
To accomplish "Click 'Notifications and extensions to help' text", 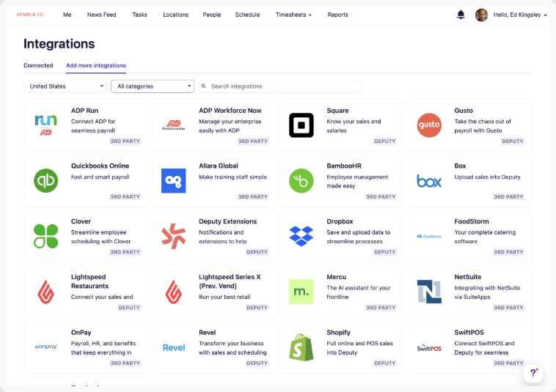I will pyautogui.click(x=223, y=237).
